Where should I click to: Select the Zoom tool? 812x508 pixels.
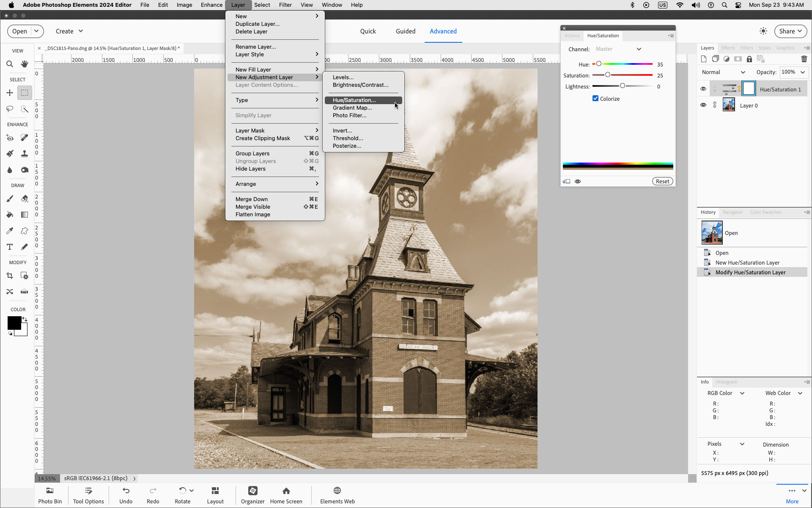click(x=10, y=64)
